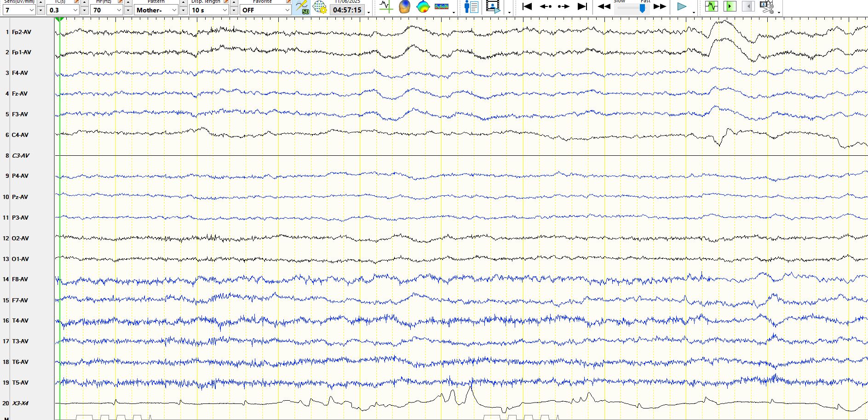The width and height of the screenshot is (868, 420).
Task: Open the Pattern dropdown showing Mother-
Action: coord(156,10)
